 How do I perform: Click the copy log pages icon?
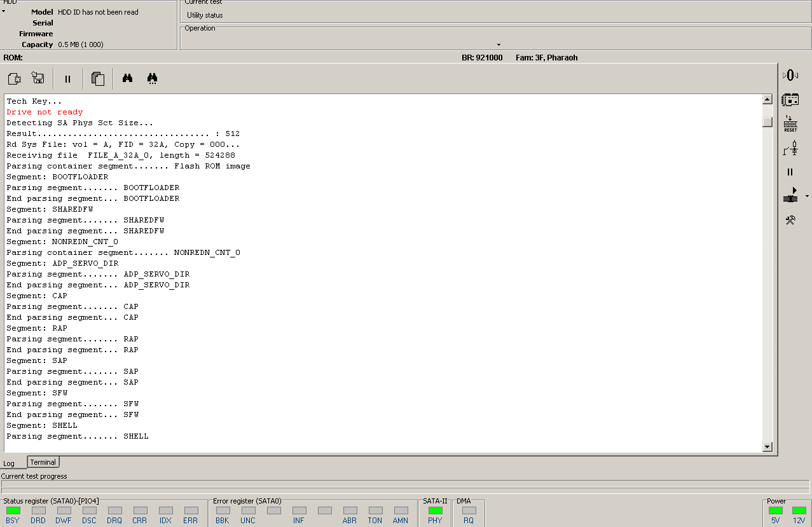98,79
